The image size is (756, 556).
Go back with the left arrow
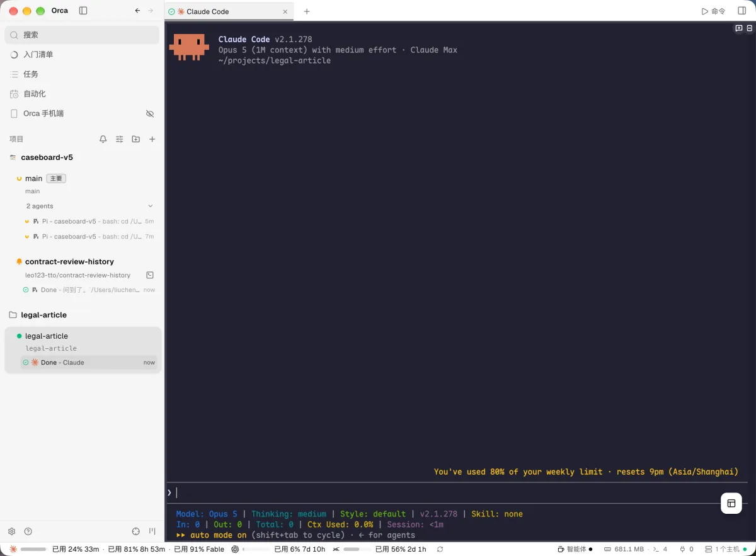(x=137, y=11)
